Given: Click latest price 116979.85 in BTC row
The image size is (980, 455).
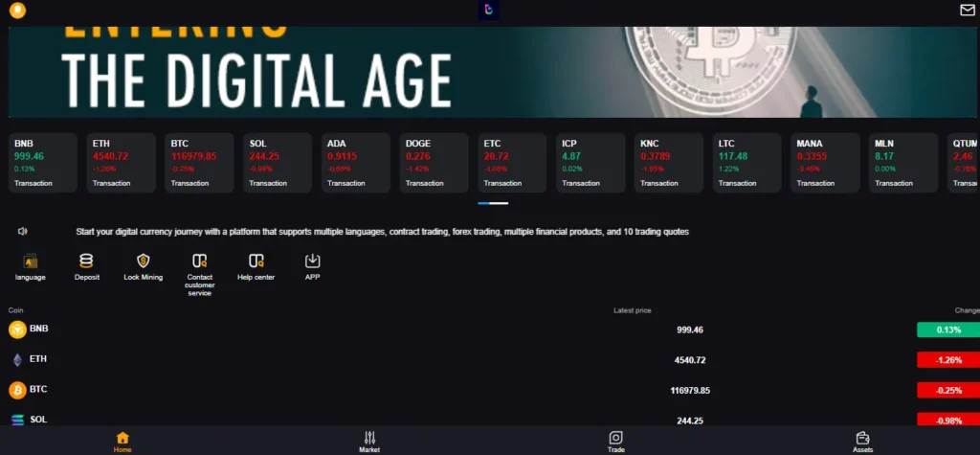Looking at the screenshot, I should pos(690,391).
